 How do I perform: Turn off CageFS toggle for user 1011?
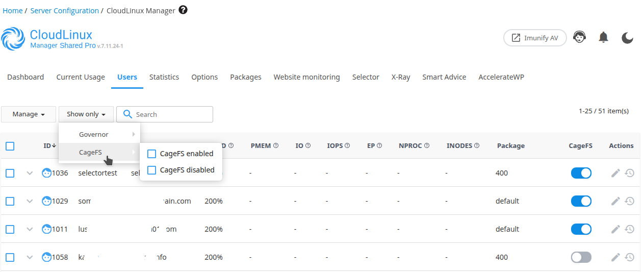coord(581,229)
